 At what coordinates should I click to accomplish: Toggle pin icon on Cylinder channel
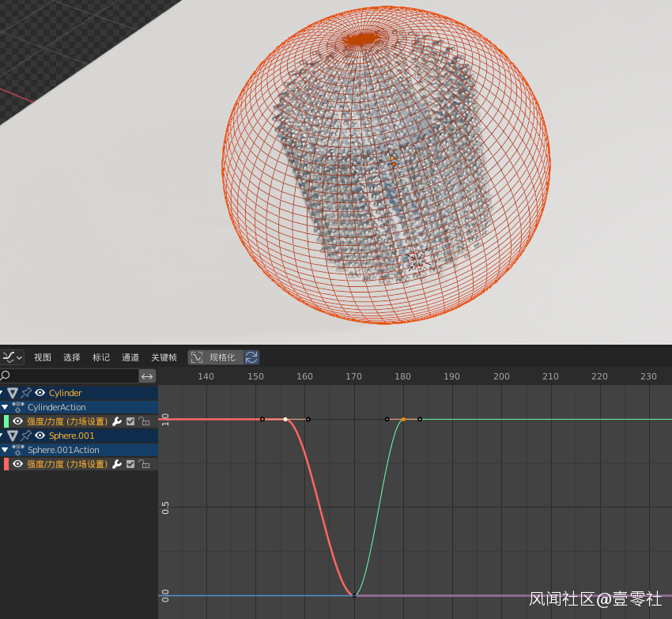[x=26, y=393]
